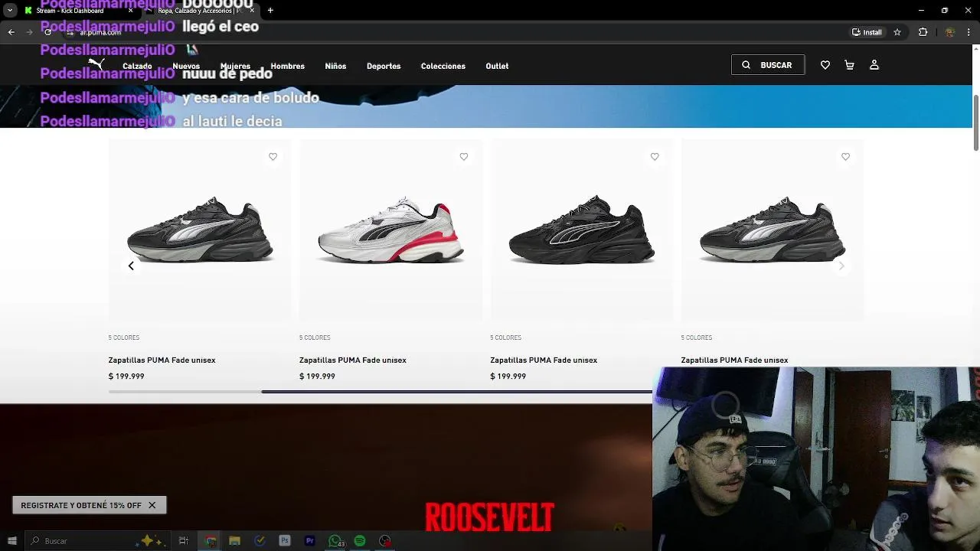
Task: Switch to Stream - Kick Dashboard tab
Action: [x=70, y=11]
